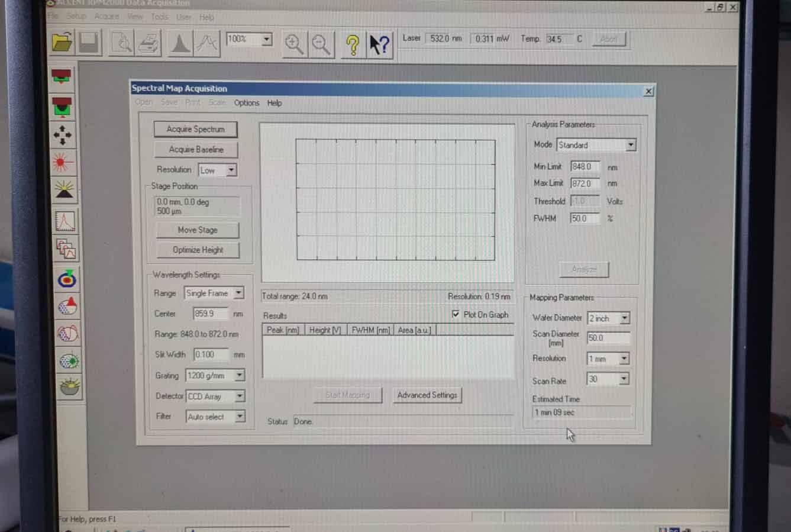This screenshot has width=791, height=532.
Task: Click the open folder toolbar icon
Action: point(62,43)
